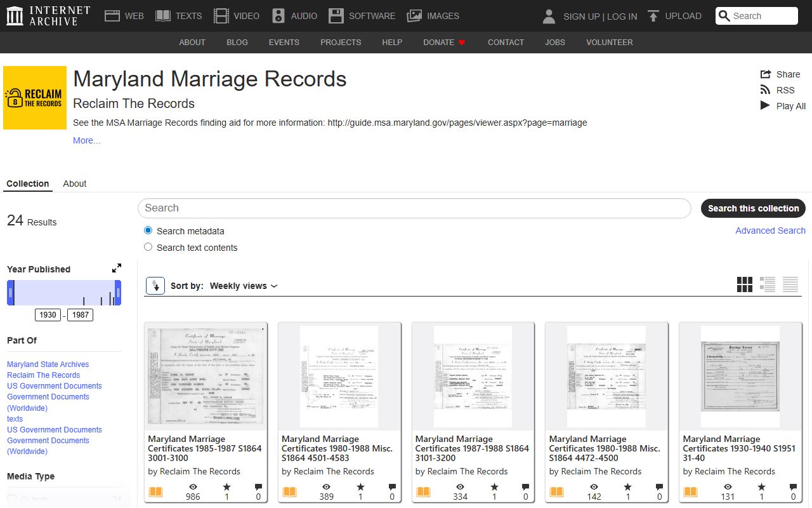Viewport: 812px width, 508px height.
Task: Switch to compact list view
Action: [x=790, y=284]
